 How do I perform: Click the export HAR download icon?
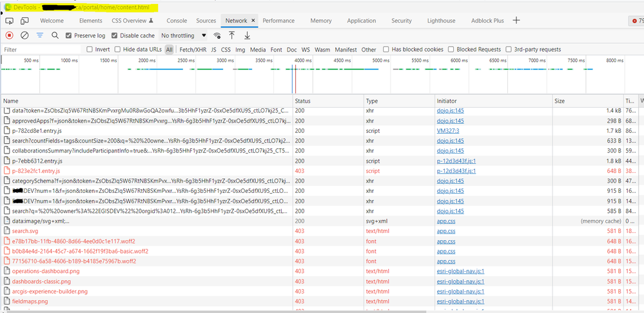(x=247, y=35)
